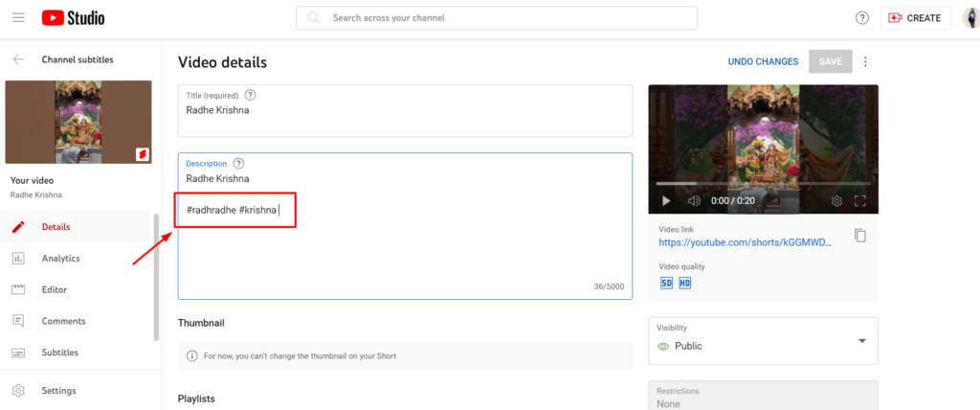Image resolution: width=980 pixels, height=410 pixels.
Task: Open the sidebar video thumbnail
Action: (78, 122)
